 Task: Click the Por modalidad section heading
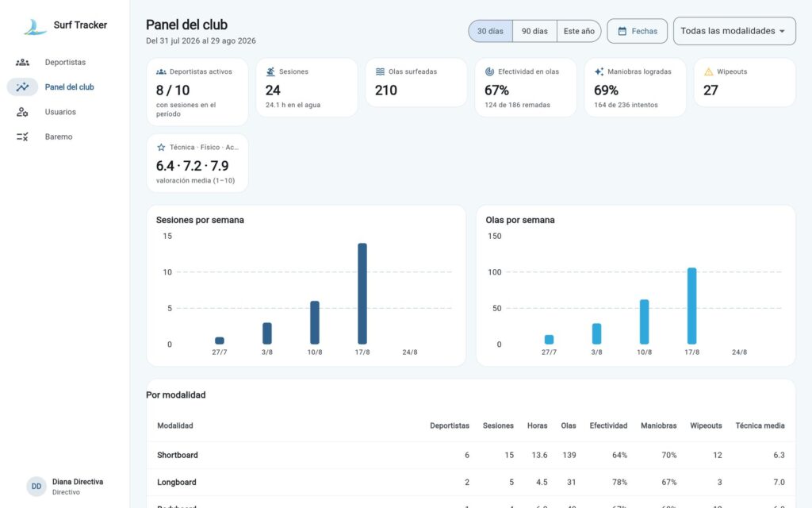175,395
